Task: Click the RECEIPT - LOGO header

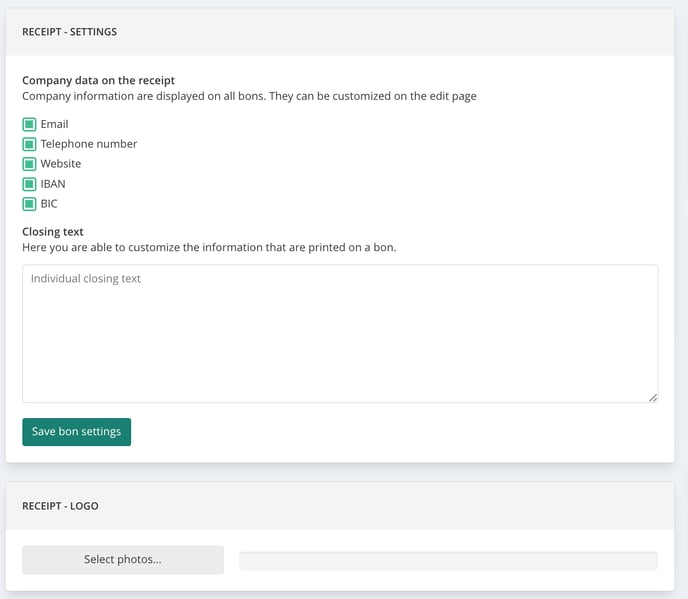Action: tap(60, 506)
